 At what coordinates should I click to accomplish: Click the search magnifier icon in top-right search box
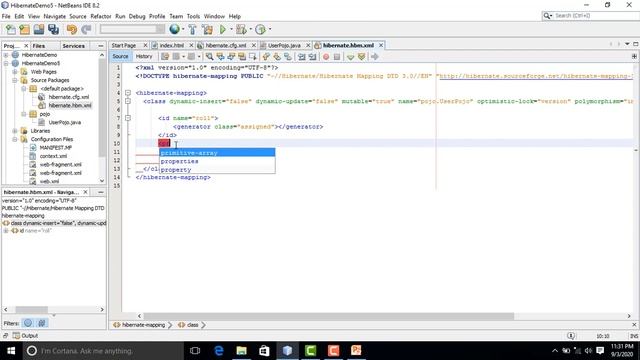click(x=547, y=16)
